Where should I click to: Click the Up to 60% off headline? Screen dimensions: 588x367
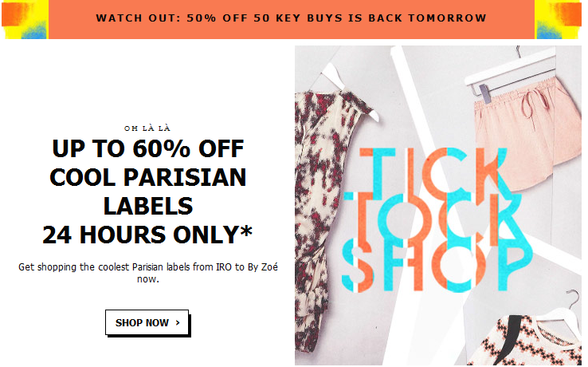(x=148, y=148)
